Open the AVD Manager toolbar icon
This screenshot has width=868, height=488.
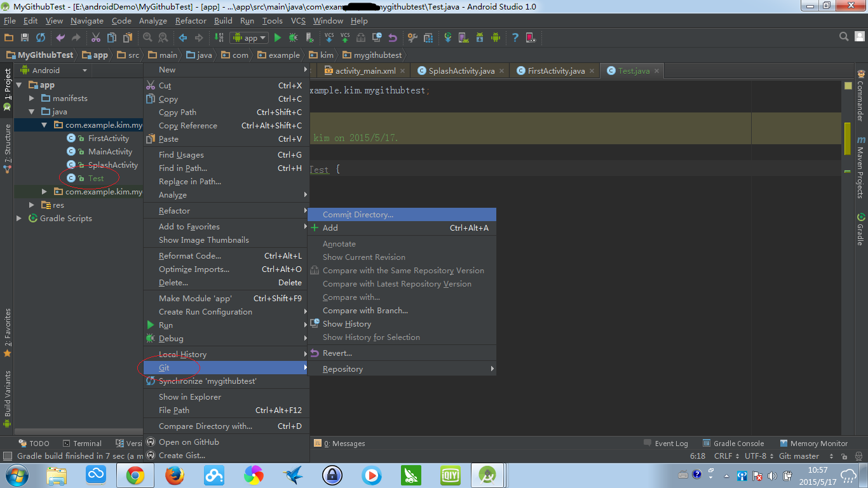coord(463,38)
